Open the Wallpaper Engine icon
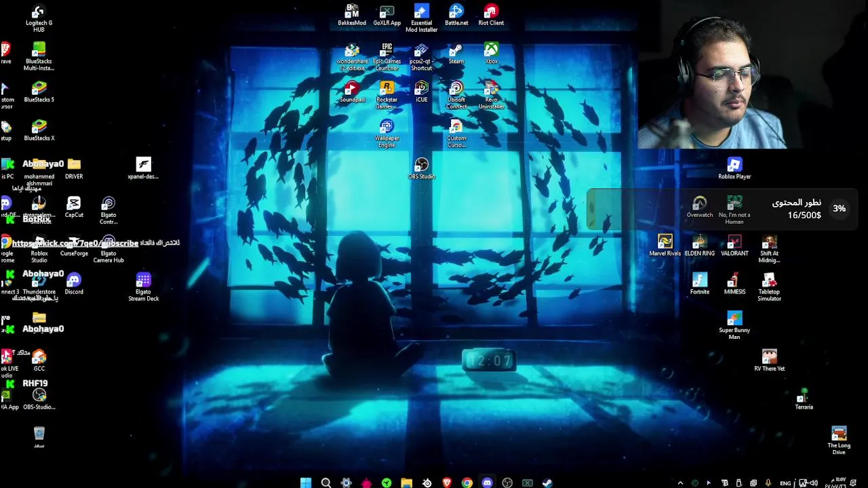Viewport: 868px width, 488px height. [387, 134]
